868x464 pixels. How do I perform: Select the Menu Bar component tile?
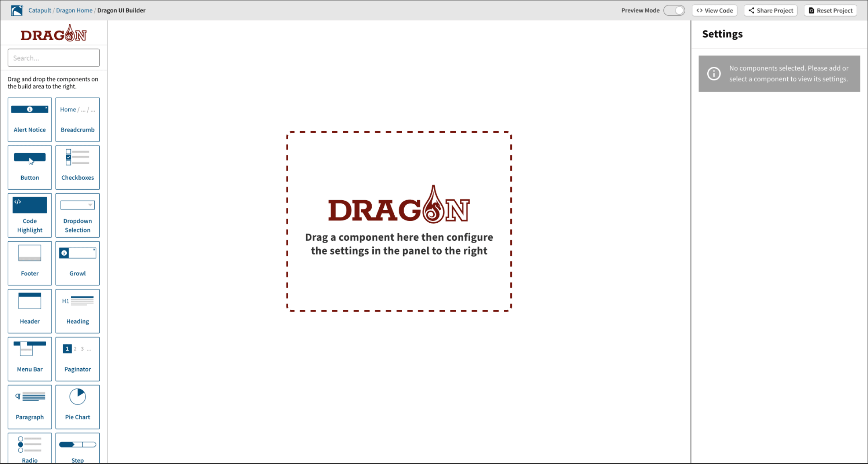[30, 359]
